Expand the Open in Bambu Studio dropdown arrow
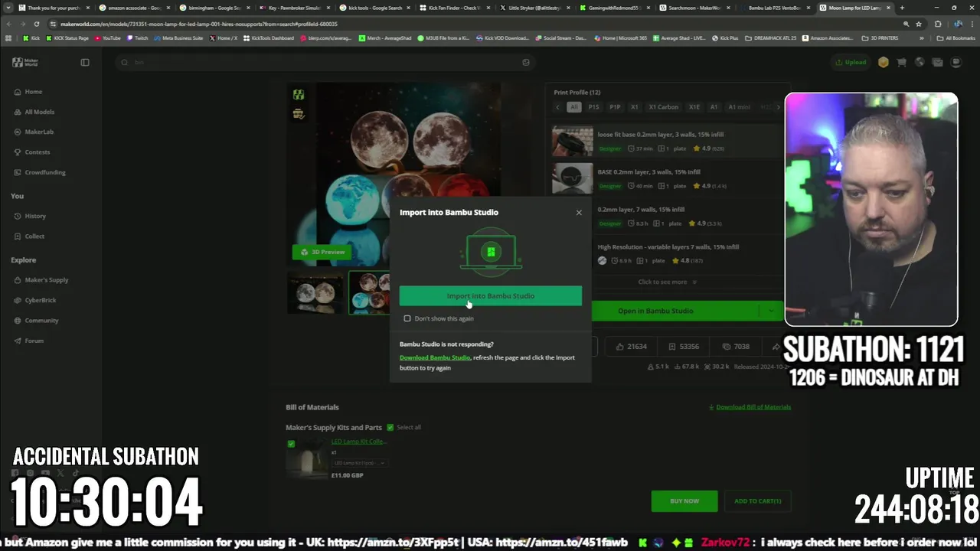 click(x=770, y=311)
